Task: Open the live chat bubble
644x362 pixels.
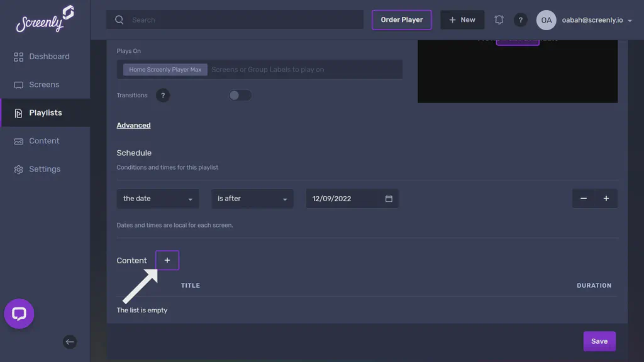Action: (x=19, y=314)
